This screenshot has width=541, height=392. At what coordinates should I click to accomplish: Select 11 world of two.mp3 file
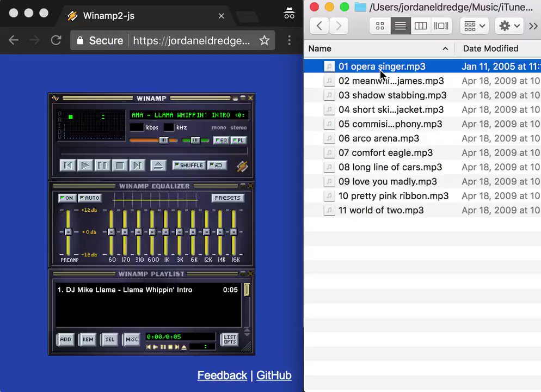(422, 210)
